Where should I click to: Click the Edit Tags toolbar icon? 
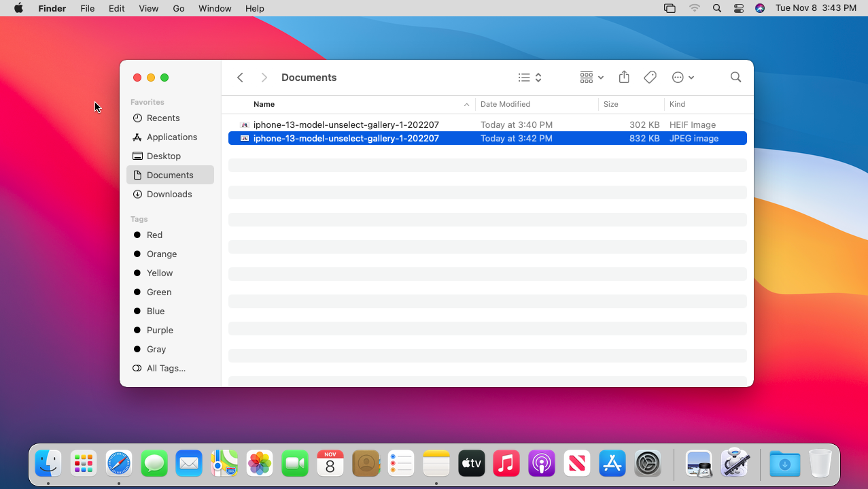pyautogui.click(x=650, y=78)
